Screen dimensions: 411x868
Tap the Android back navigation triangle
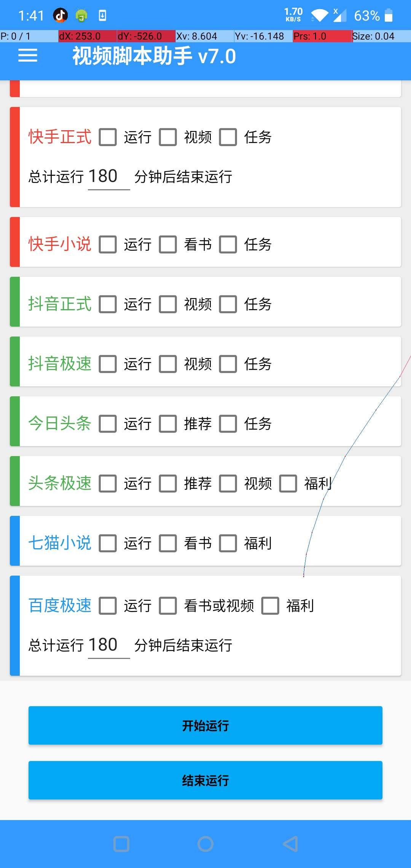[x=290, y=844]
